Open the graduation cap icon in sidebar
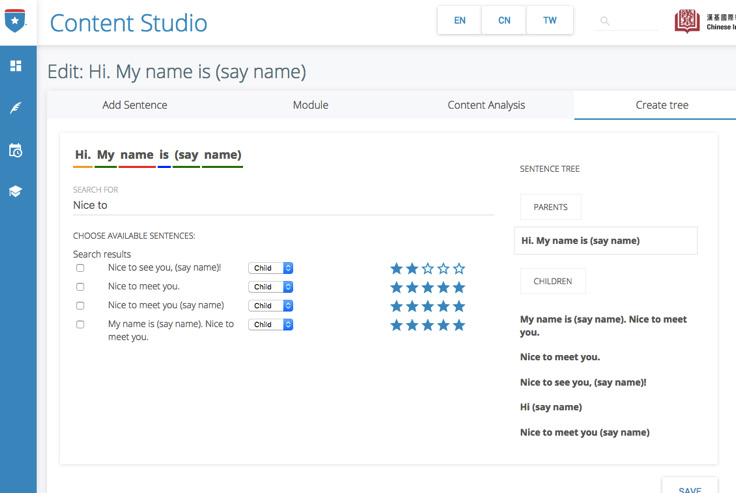The image size is (736, 493). click(x=15, y=191)
